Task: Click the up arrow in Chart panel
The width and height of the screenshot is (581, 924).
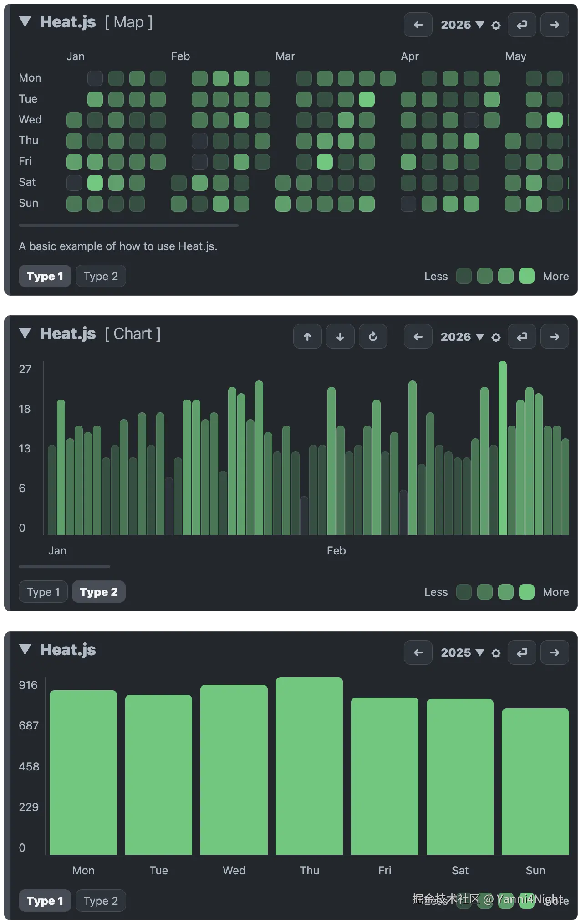Action: 307,337
